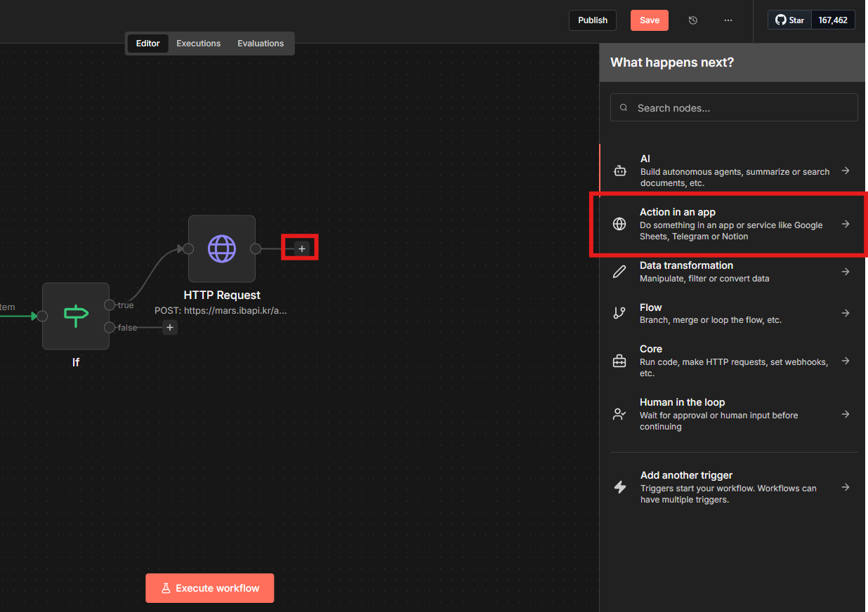
Task: Expand Human in the loop category
Action: pyautogui.click(x=846, y=414)
